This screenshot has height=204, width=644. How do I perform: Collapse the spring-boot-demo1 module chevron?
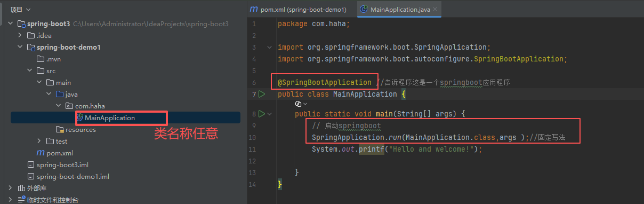click(20, 47)
